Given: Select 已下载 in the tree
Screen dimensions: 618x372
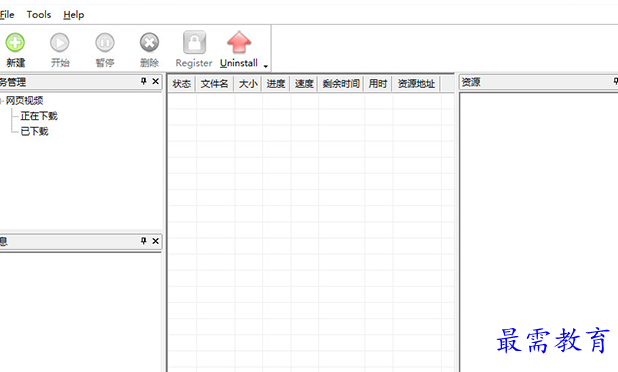Looking at the screenshot, I should click(34, 131).
